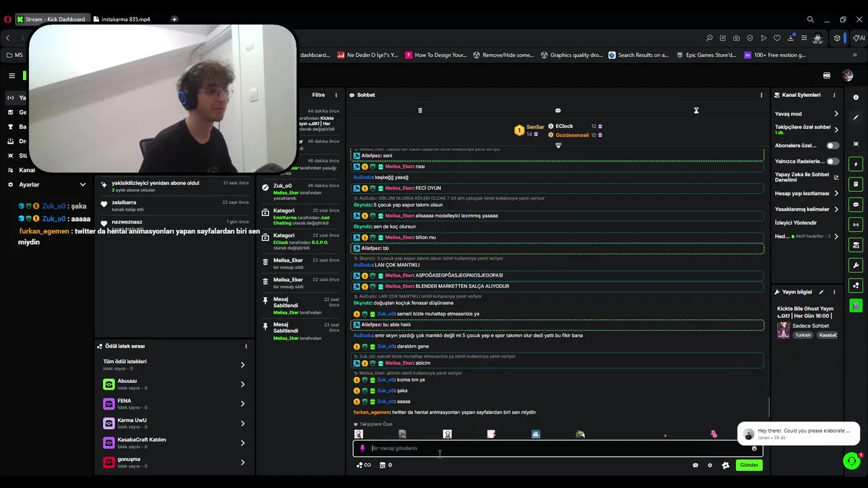Click the info icon in the right sidebar
The image size is (868, 488).
point(856,98)
